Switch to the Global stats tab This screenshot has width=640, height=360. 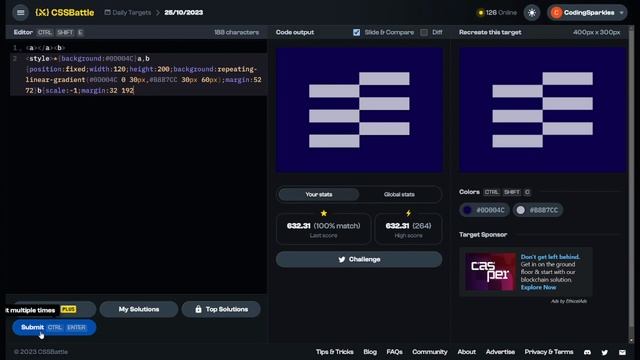click(399, 194)
